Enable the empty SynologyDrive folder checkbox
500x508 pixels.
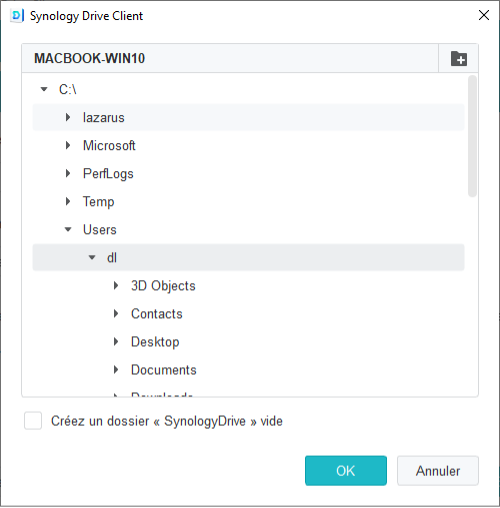click(33, 421)
